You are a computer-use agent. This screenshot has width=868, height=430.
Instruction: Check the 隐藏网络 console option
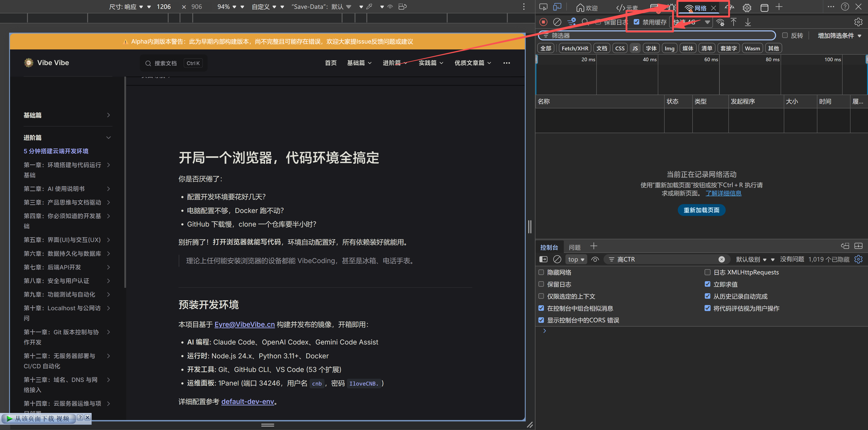click(x=541, y=272)
